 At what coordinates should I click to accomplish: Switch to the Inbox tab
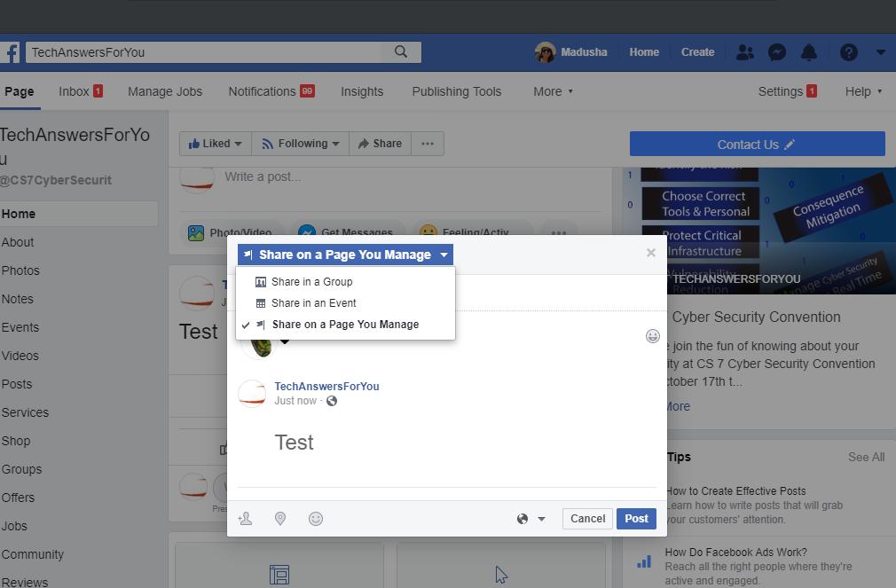(x=81, y=91)
